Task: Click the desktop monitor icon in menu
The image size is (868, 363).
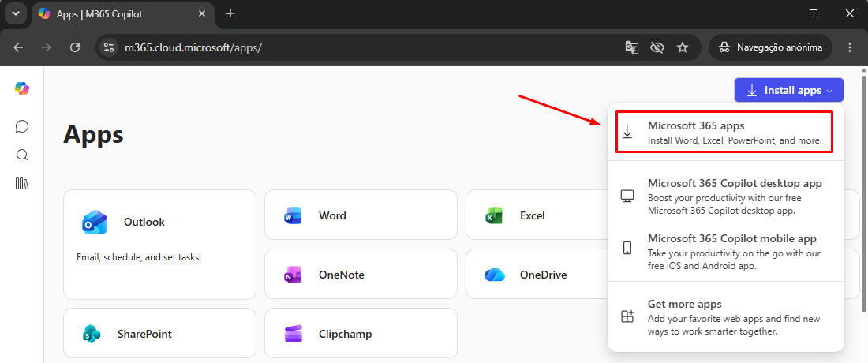Action: tap(627, 196)
